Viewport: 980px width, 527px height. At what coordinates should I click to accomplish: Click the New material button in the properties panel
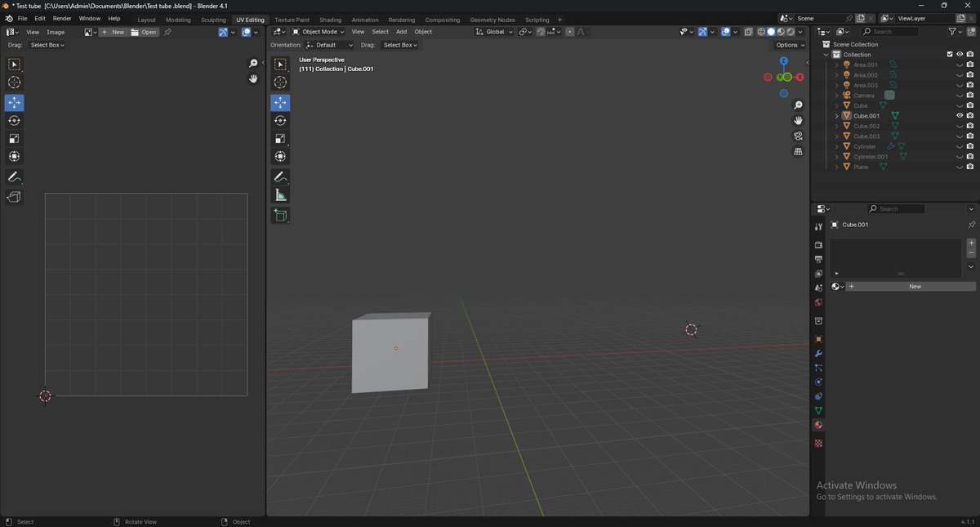[914, 286]
